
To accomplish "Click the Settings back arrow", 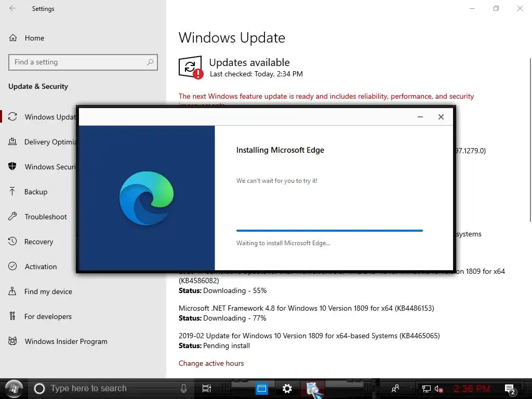I will click(x=12, y=8).
